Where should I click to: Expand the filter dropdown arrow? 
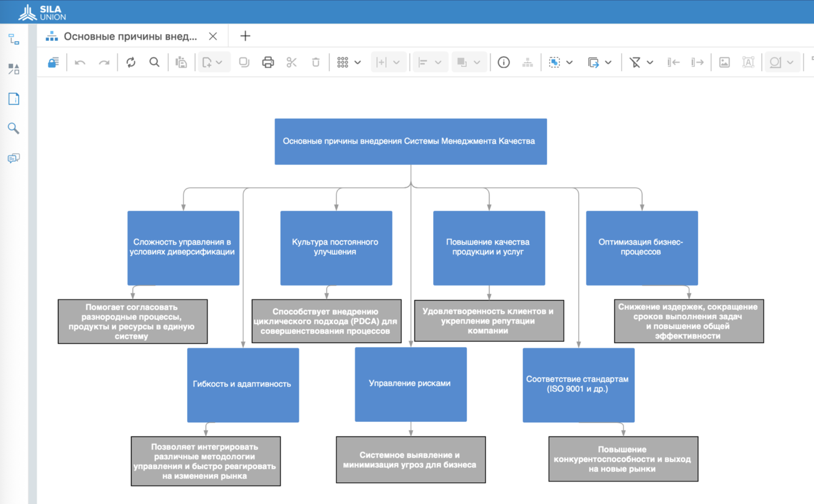pos(650,63)
